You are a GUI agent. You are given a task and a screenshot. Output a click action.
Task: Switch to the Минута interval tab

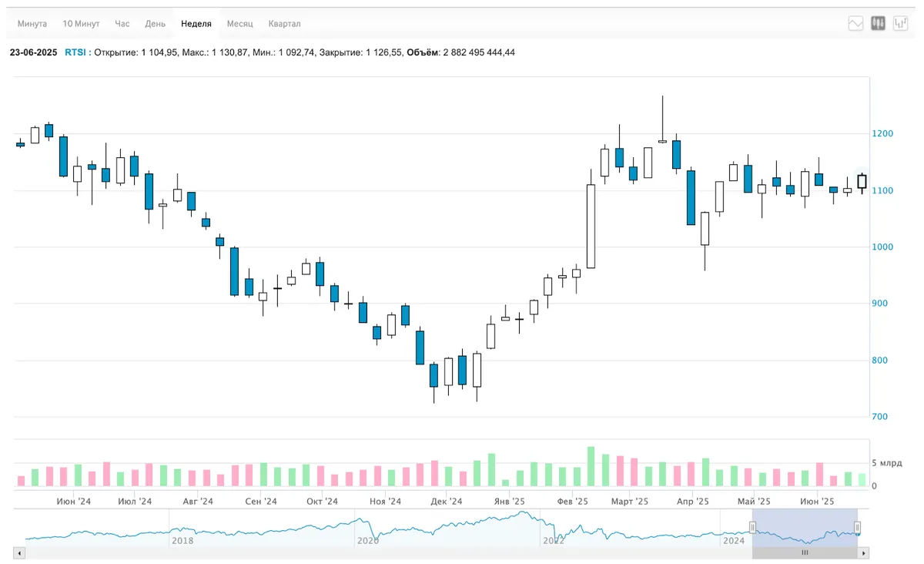point(32,24)
